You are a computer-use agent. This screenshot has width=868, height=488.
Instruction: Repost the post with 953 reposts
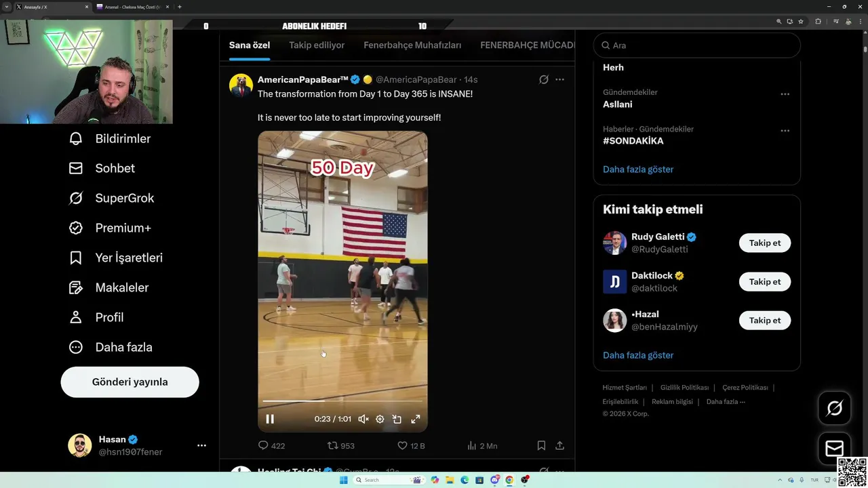coord(341,445)
